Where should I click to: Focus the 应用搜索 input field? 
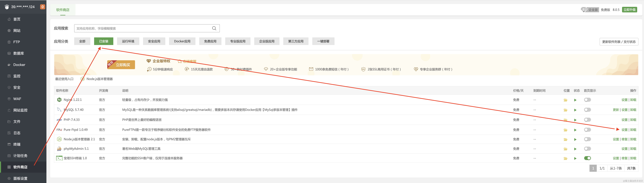[x=142, y=28]
